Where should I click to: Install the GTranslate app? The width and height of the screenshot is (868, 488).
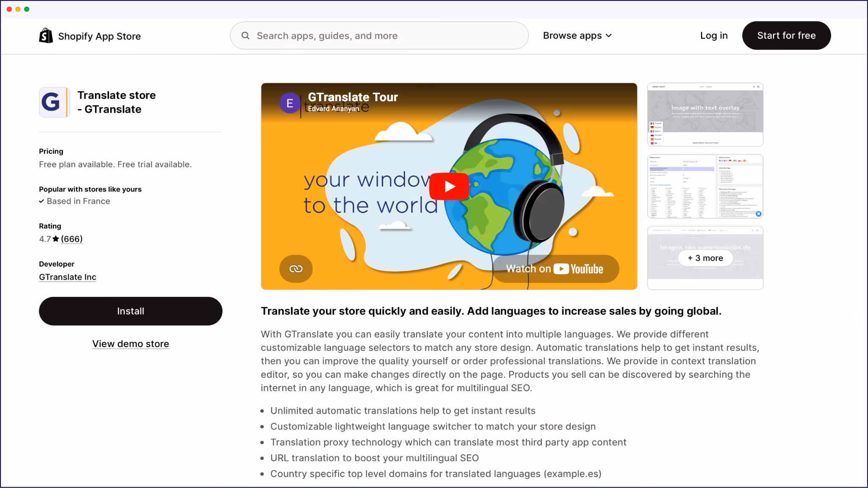131,311
